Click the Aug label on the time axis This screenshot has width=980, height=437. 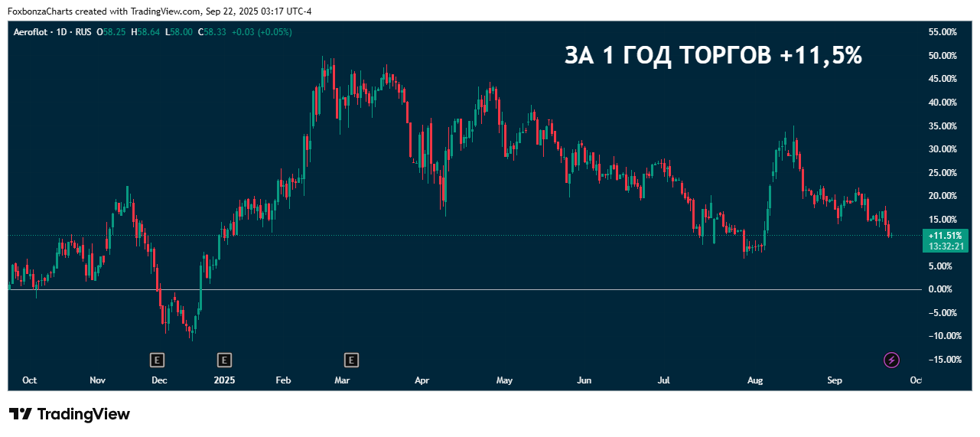[x=755, y=380]
